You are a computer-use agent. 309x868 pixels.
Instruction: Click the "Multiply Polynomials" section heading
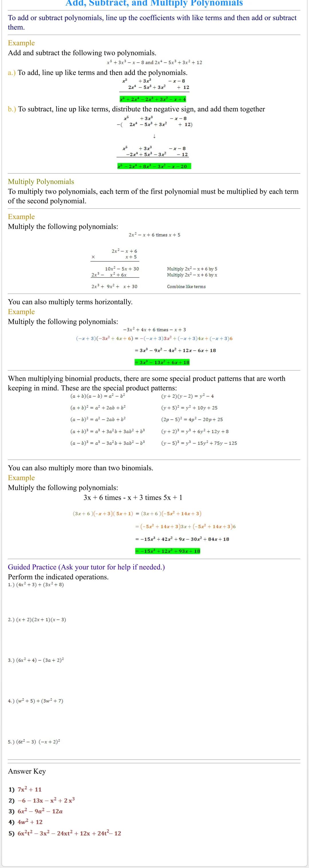41,182
